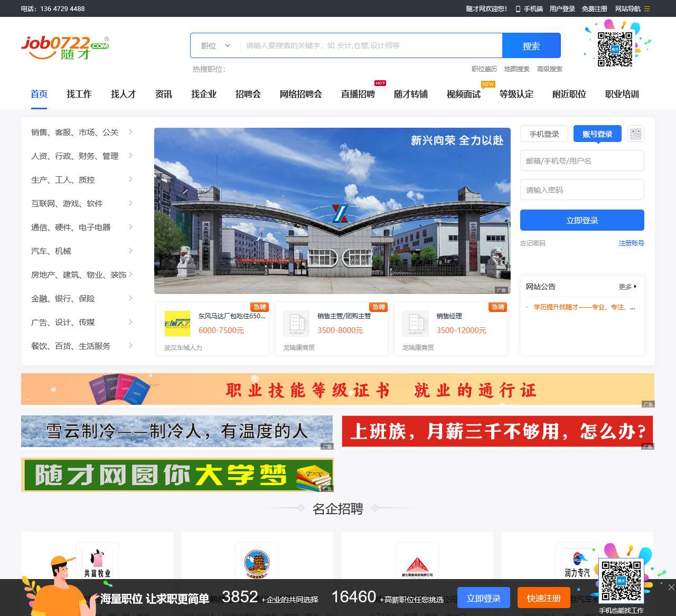Open the 共富牧业 company logo

pos(97,564)
